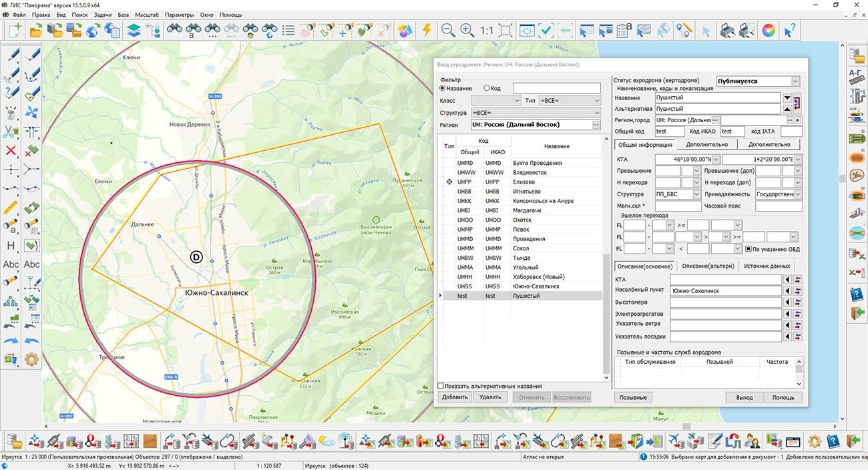Open the 'Масштаб' menu
The height and width of the screenshot is (470, 868).
(x=146, y=15)
